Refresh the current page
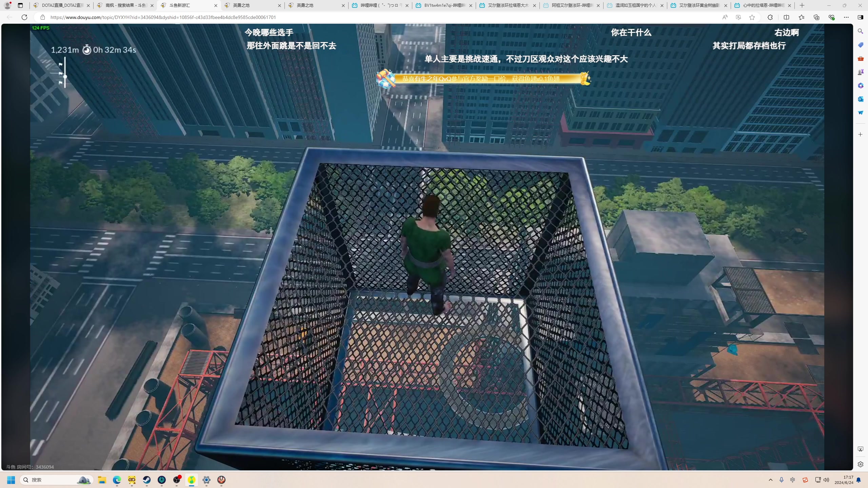 (x=24, y=17)
